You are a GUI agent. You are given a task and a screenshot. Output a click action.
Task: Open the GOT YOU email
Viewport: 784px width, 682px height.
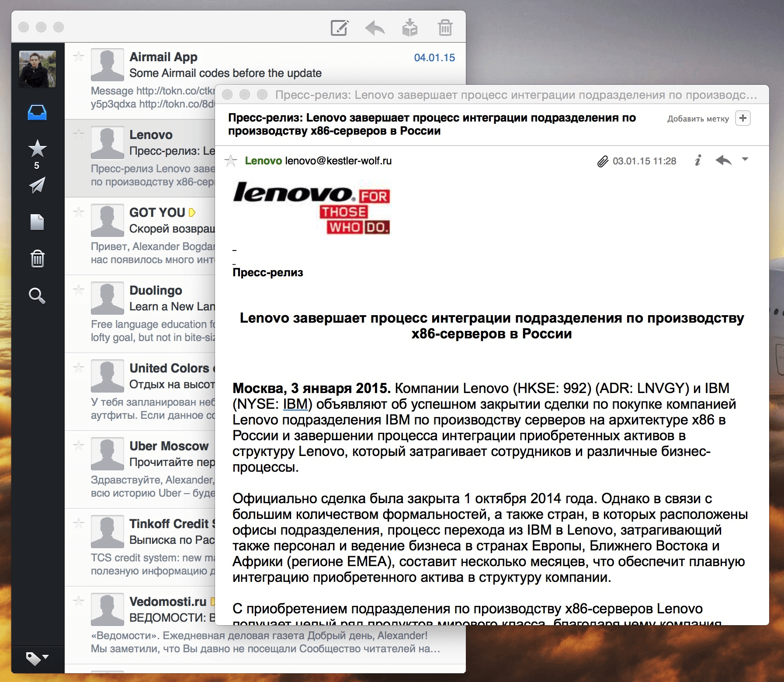coord(140,236)
